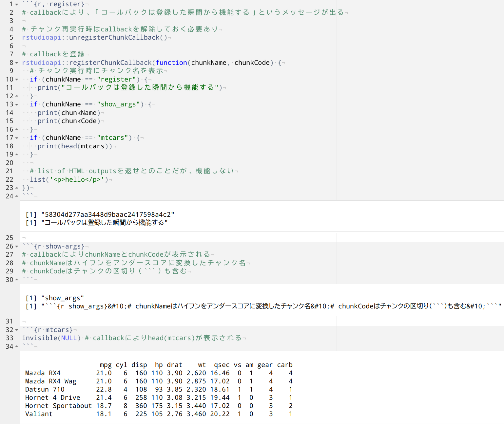504x424 pixels.
Task: Collapse the if block at line 10
Action: tap(17, 79)
